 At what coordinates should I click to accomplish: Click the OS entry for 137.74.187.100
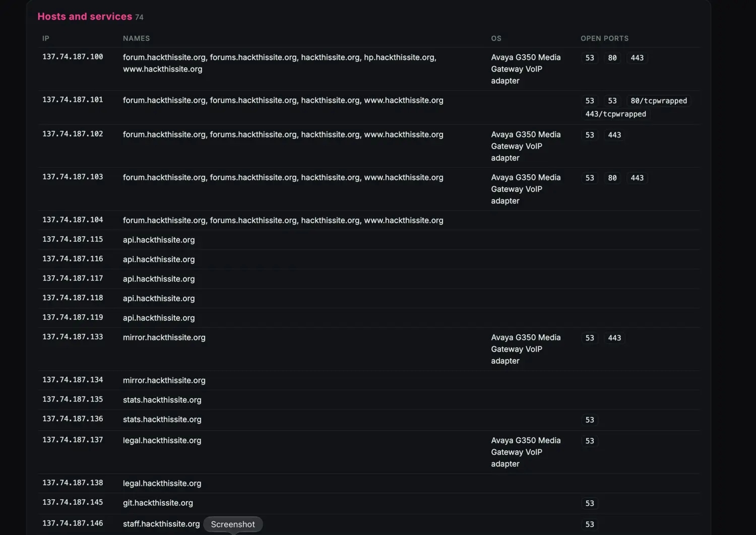tap(526, 69)
